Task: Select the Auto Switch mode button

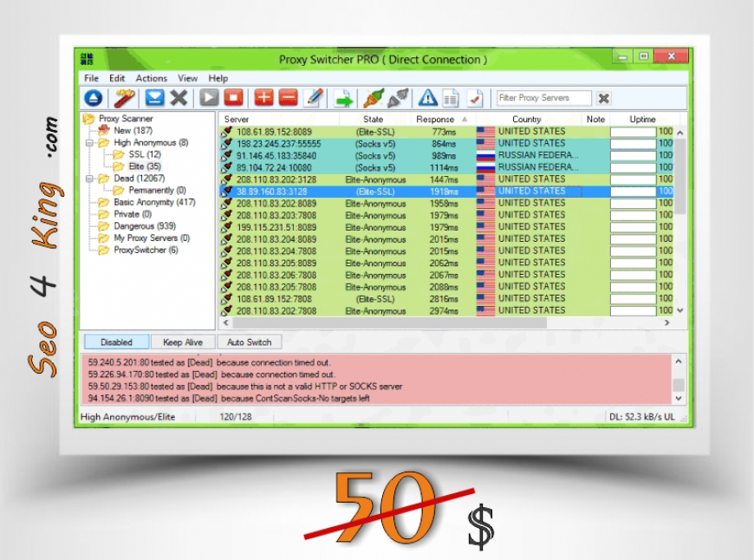Action: [x=249, y=342]
